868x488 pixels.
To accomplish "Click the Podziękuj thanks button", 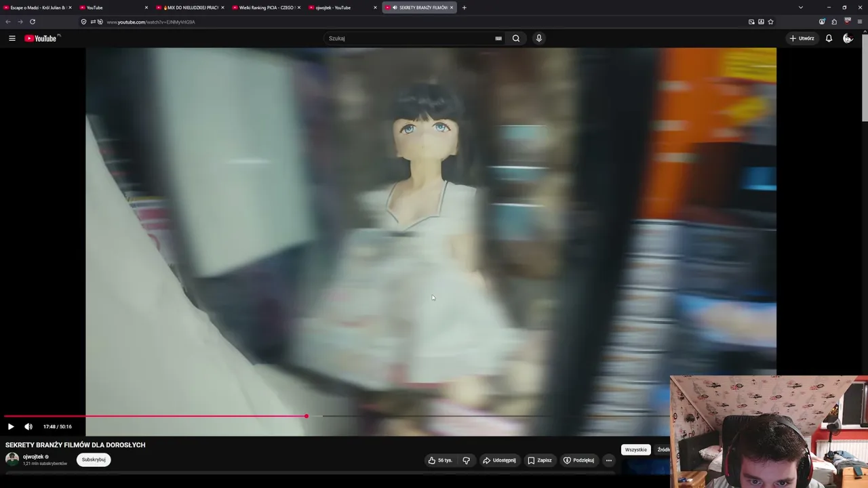I will pyautogui.click(x=579, y=460).
